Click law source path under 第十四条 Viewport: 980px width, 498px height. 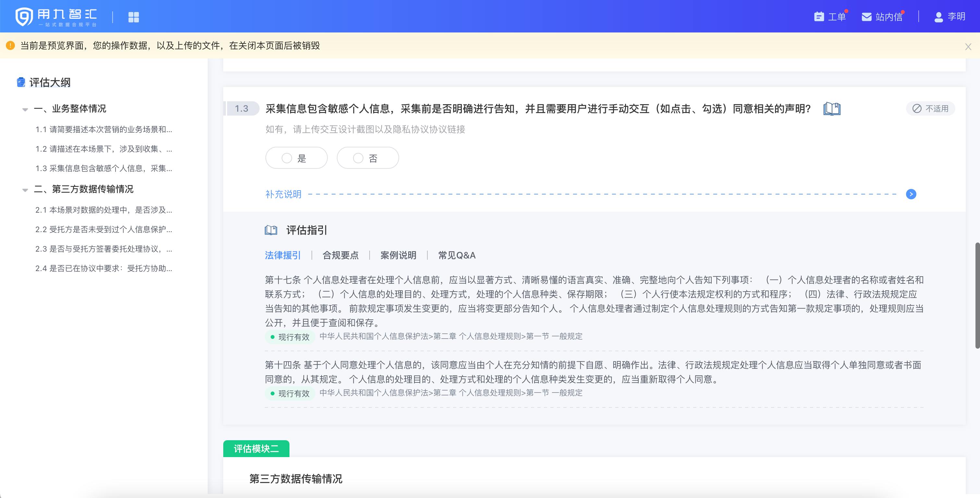coord(451,392)
